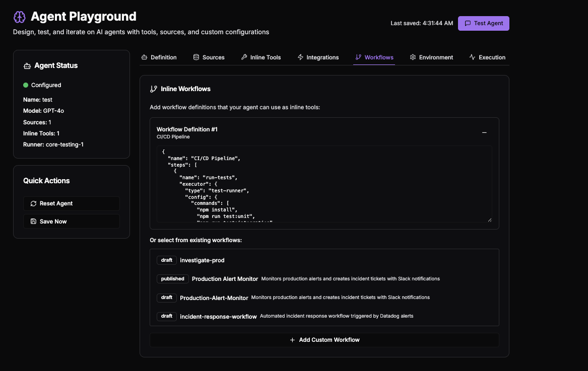Viewport: 588px width, 371px height.
Task: Click the chat bubble icon in Test Agent
Action: coord(468,23)
